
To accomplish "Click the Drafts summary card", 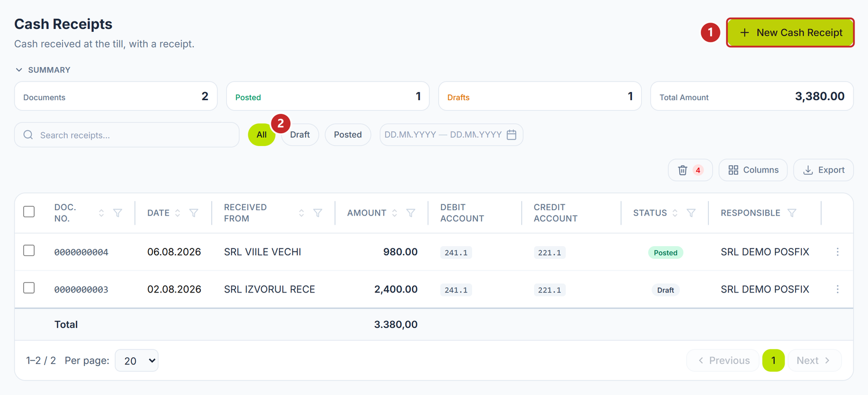I will pos(540,96).
